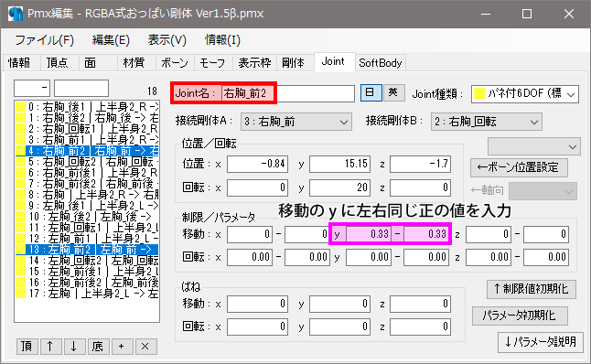
Task: Open the 編集(E) menu
Action: click(111, 40)
